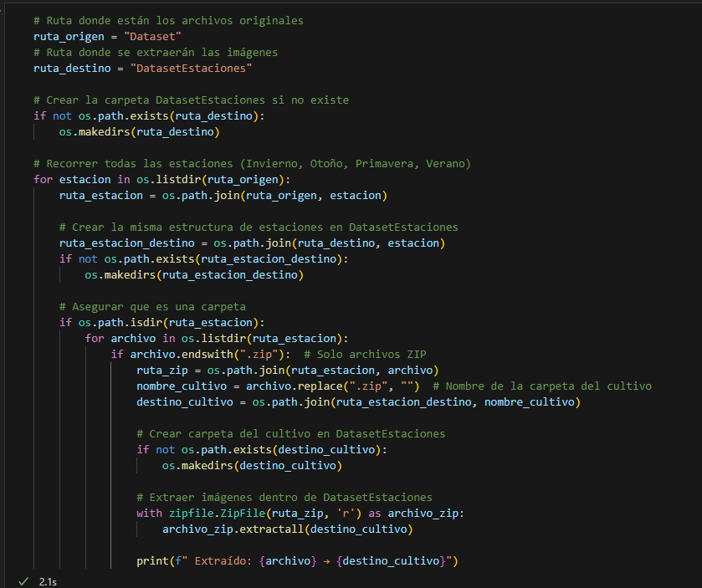702x588 pixels.
Task: Click os.makedirs(ruta_destino) call
Action: click(x=139, y=131)
